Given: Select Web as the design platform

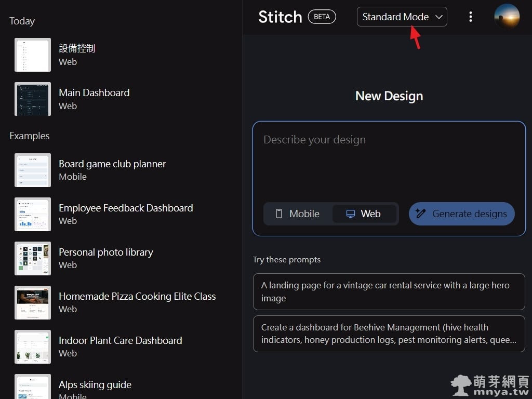Looking at the screenshot, I should point(364,214).
